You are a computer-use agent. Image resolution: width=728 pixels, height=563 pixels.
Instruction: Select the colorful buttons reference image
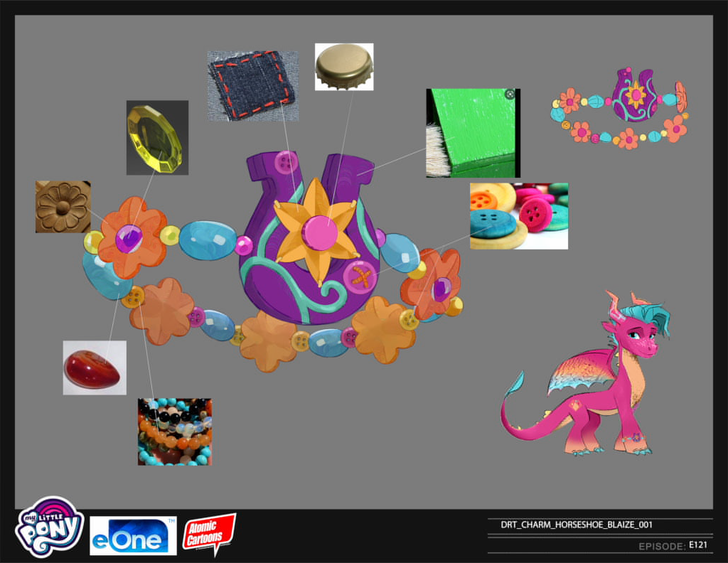tap(518, 216)
